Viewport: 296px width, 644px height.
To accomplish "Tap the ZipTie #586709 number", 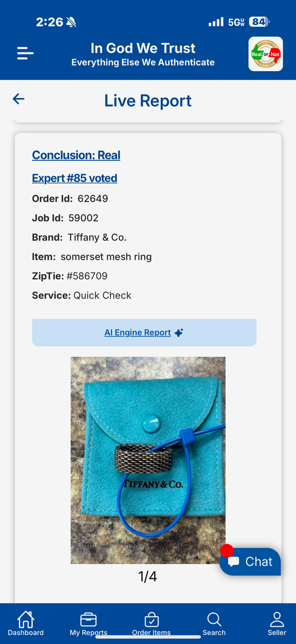I will pos(87,276).
